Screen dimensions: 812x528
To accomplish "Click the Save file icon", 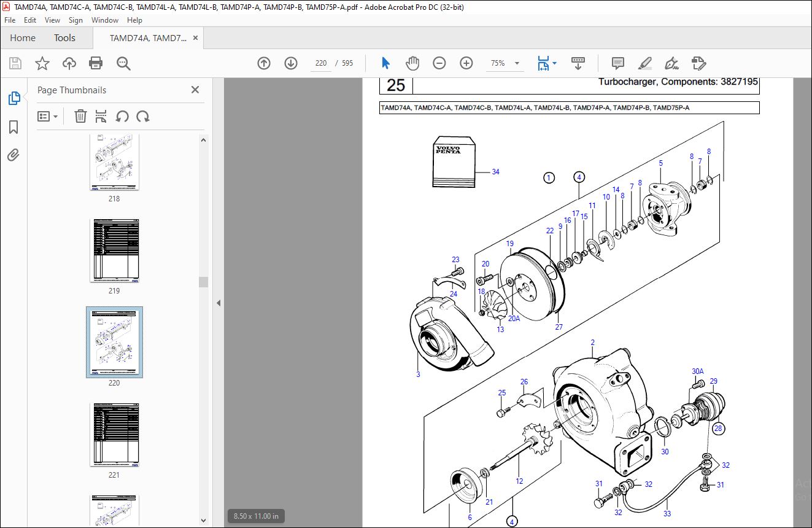I will [15, 63].
